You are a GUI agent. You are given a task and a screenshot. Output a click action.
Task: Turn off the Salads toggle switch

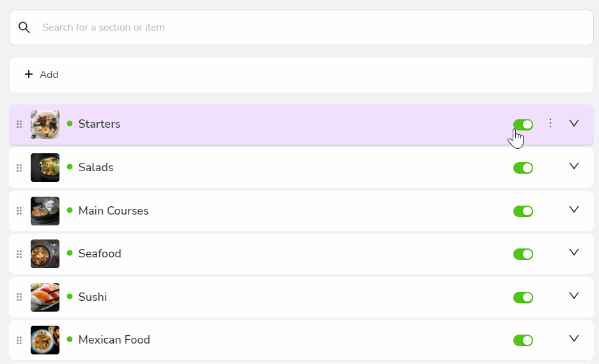(x=523, y=168)
